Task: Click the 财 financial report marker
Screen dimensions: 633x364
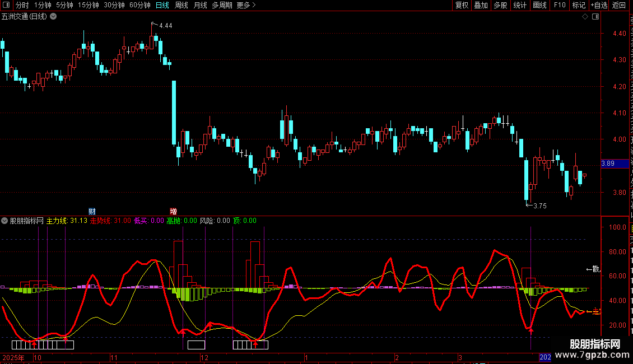Action: (x=92, y=212)
